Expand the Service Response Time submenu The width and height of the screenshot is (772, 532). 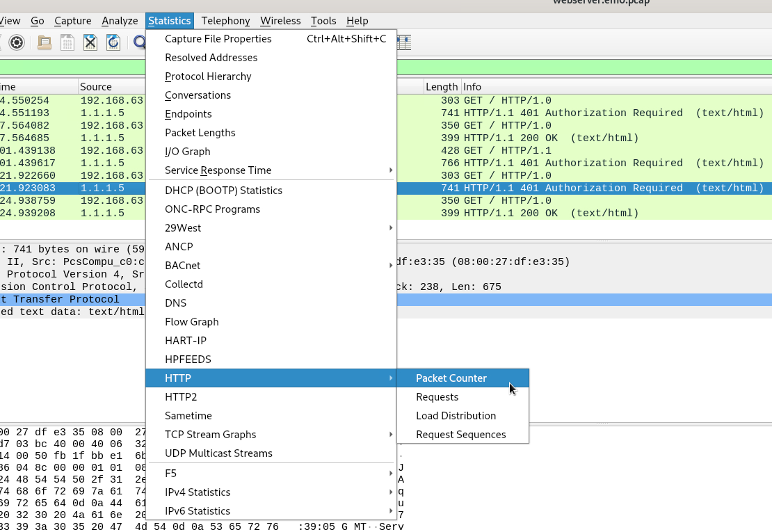click(218, 170)
